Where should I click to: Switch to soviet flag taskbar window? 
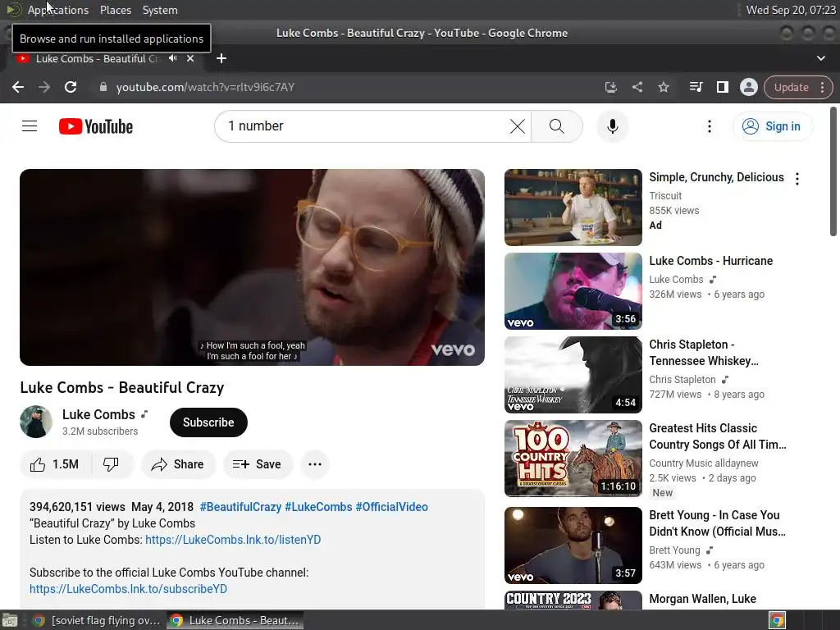[97, 620]
